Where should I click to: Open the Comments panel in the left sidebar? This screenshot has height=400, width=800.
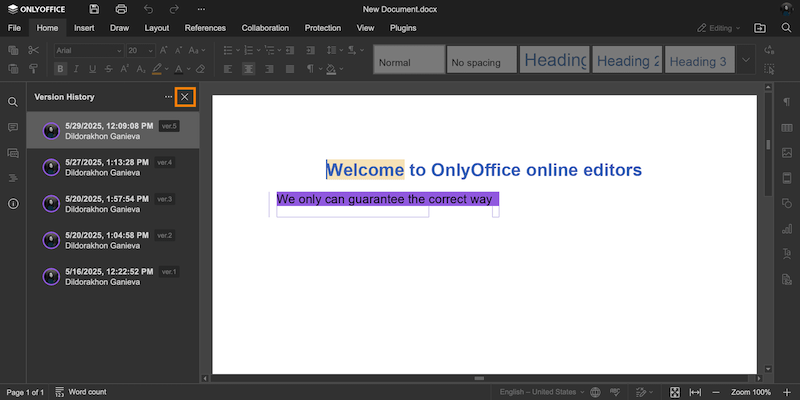pyautogui.click(x=13, y=128)
